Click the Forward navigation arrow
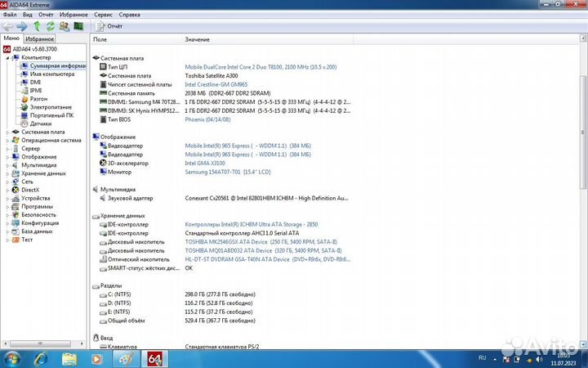Image resolution: width=588 pixels, height=368 pixels. [x=22, y=26]
